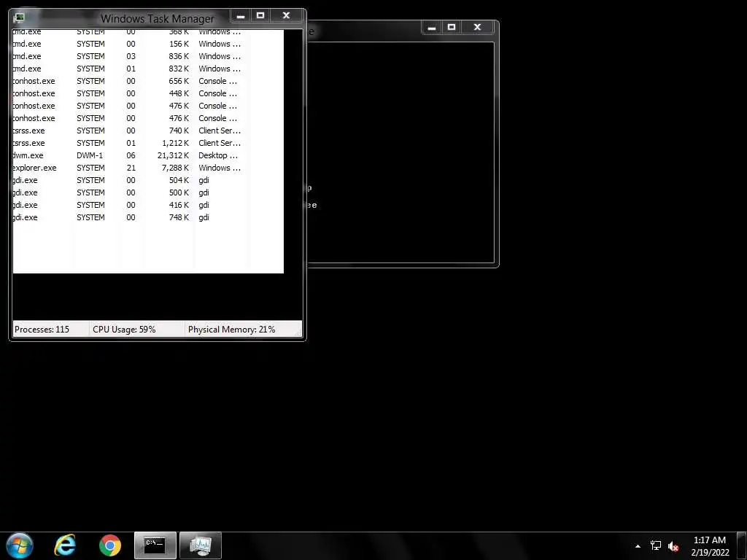
Task: Show hidden tray icons with the arrow
Action: (638, 546)
